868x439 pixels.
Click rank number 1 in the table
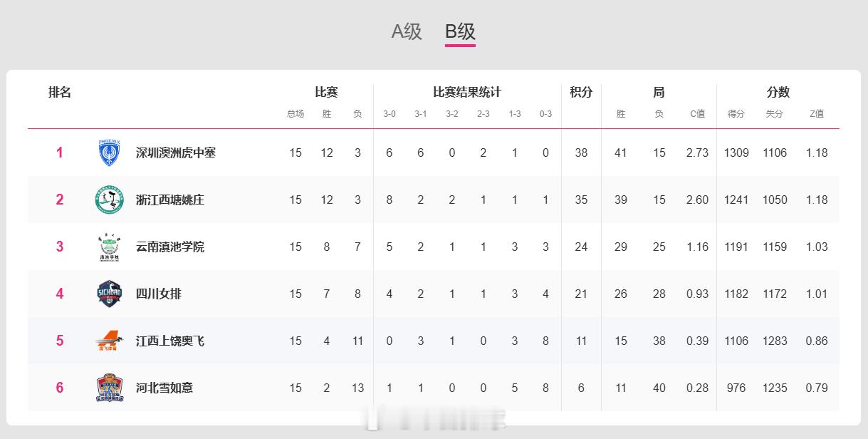coord(60,153)
